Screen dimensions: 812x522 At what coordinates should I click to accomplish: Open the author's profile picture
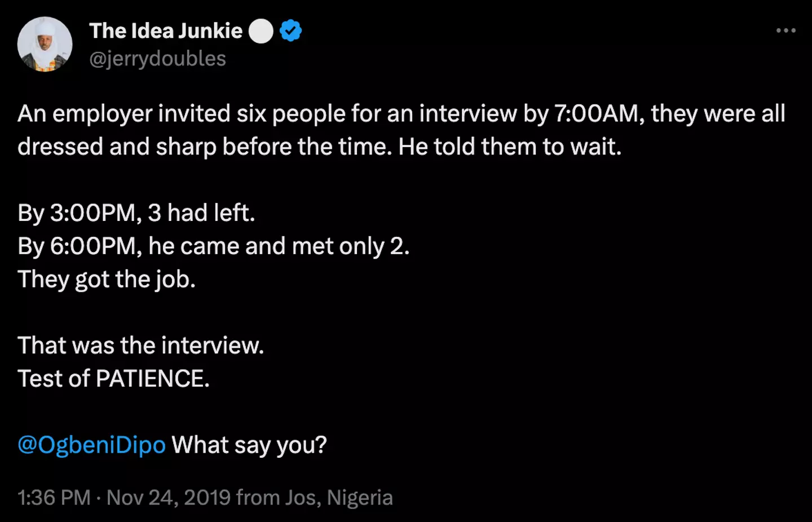[x=45, y=45]
